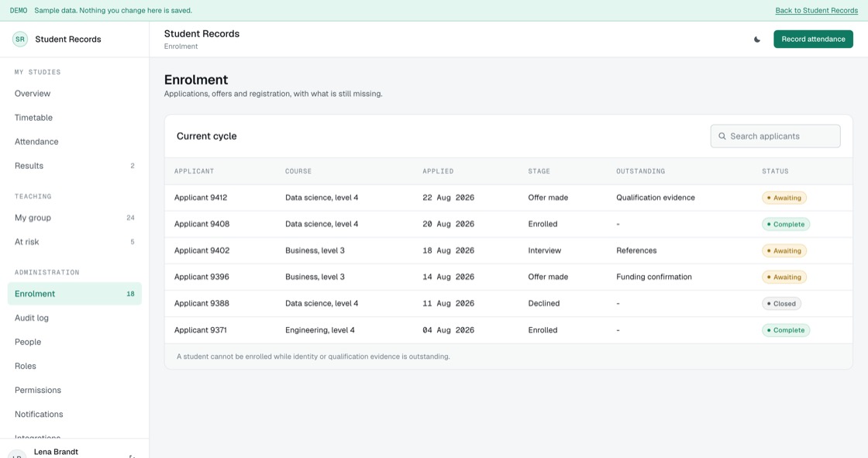Click the Qualification evidence cell
The image size is (868, 458).
point(656,198)
